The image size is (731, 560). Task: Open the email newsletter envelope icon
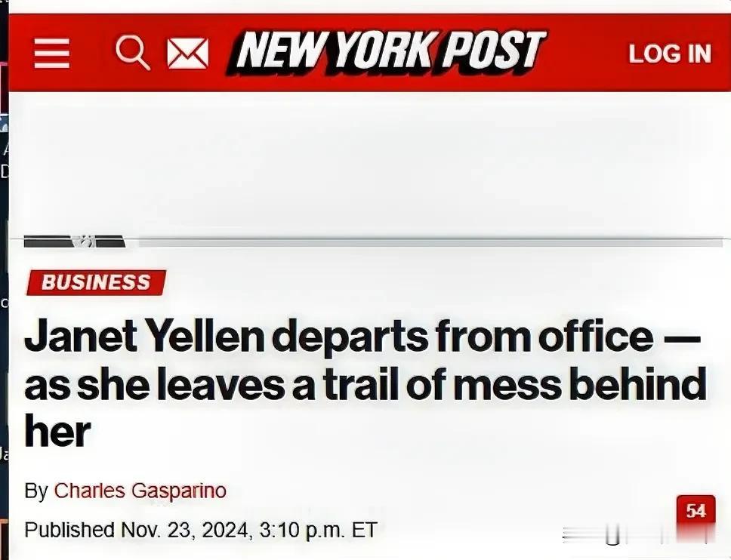coord(187,54)
